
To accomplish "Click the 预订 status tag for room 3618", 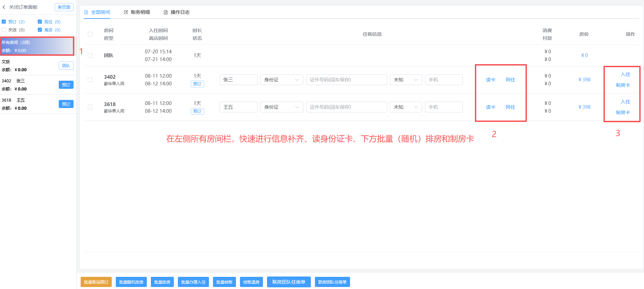I will [x=197, y=111].
